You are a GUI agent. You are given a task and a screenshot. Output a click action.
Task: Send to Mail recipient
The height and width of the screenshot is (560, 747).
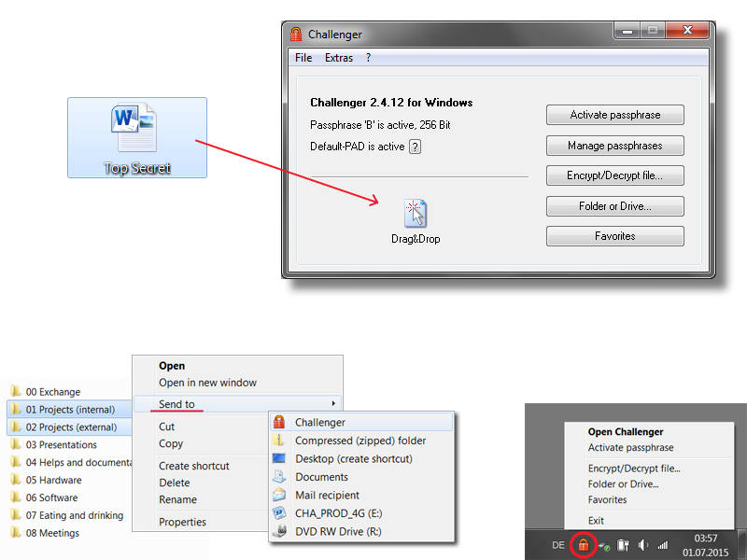[x=361, y=496]
